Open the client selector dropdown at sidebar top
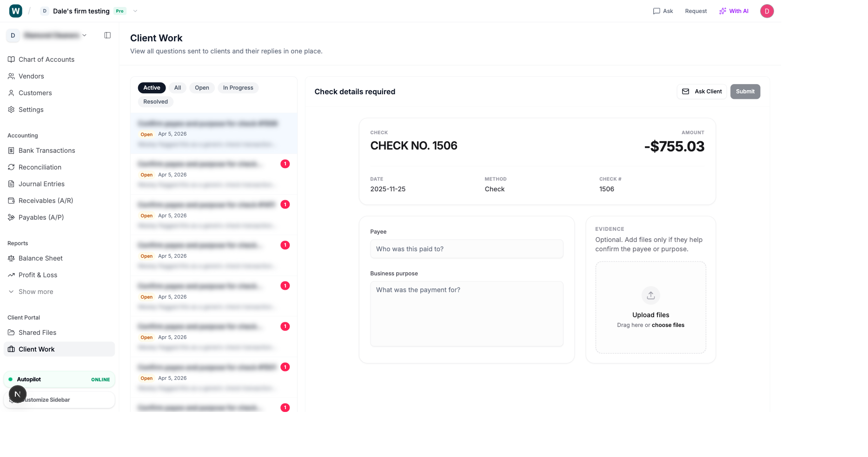The image size is (868, 457). [x=84, y=35]
